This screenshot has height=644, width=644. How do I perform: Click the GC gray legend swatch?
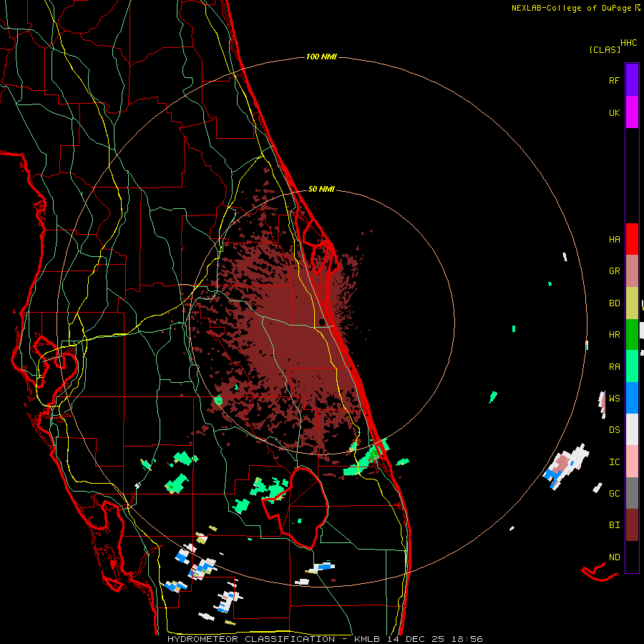pyautogui.click(x=632, y=493)
